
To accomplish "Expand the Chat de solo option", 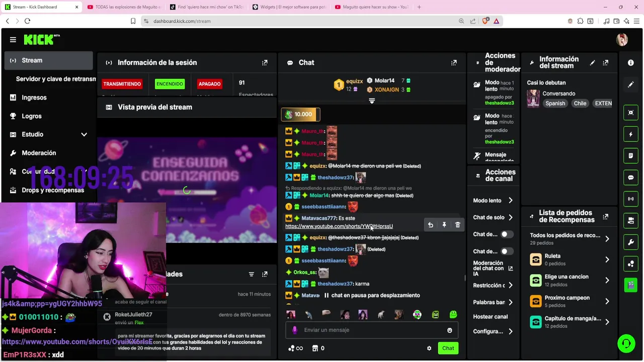I will pos(493,218).
